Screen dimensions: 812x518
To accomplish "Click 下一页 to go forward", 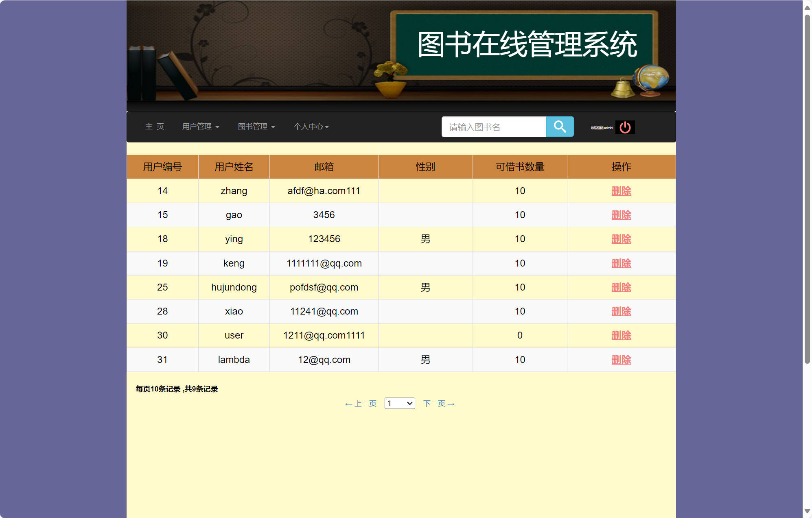I will click(x=439, y=403).
